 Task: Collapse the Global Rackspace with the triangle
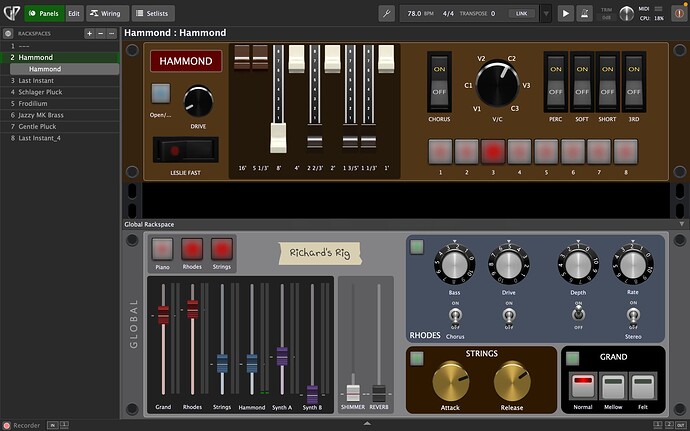tap(682, 224)
